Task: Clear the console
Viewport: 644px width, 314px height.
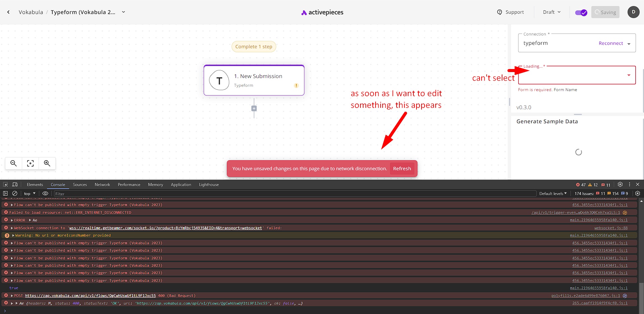Action: 15,193
